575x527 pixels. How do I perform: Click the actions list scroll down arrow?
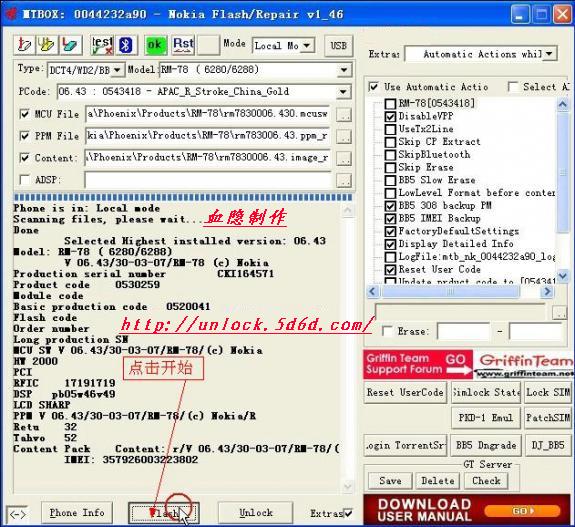pos(563,276)
